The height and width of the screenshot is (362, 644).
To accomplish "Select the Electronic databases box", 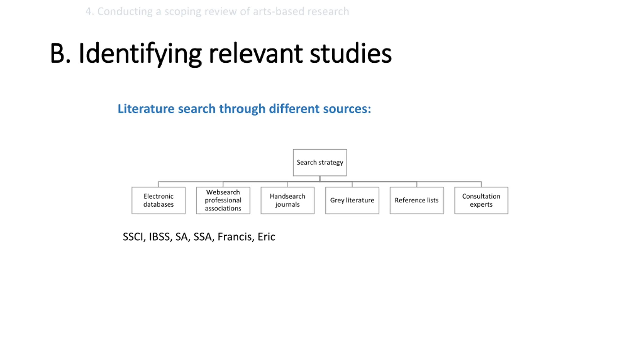I will click(158, 200).
